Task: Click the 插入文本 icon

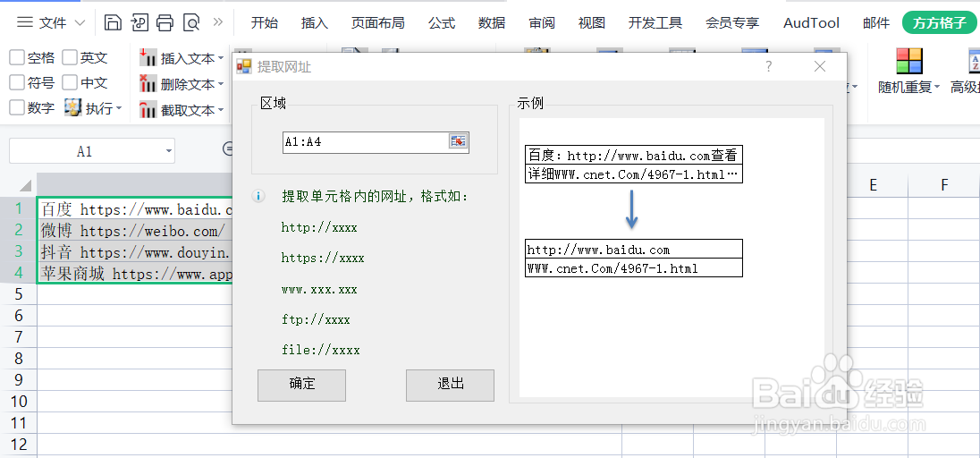Action: (x=148, y=58)
